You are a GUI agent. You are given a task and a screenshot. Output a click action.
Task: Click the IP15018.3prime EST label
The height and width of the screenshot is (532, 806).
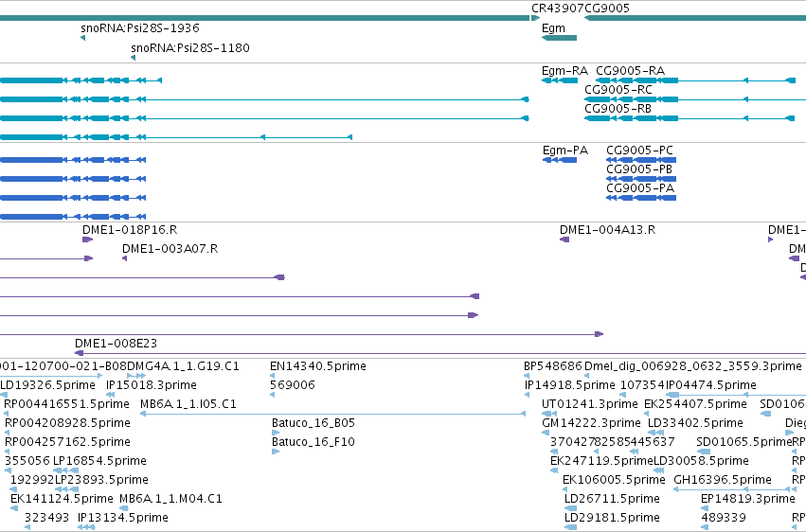click(x=152, y=385)
